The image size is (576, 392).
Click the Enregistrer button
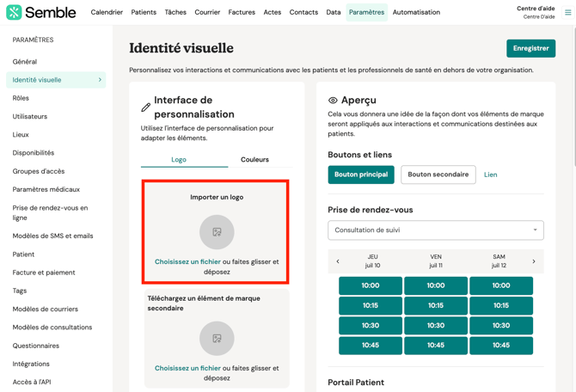pyautogui.click(x=530, y=48)
